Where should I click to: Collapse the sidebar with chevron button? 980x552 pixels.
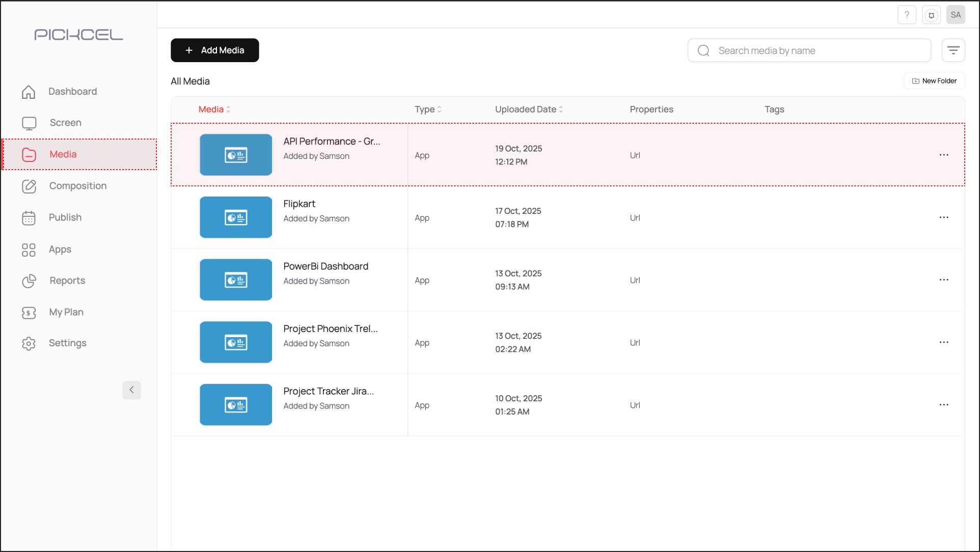(131, 390)
